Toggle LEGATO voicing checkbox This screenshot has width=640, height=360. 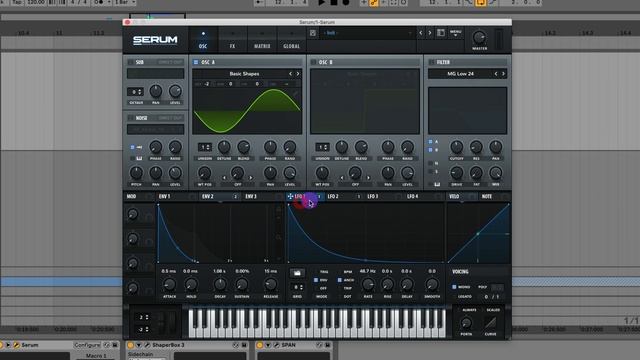click(x=454, y=297)
